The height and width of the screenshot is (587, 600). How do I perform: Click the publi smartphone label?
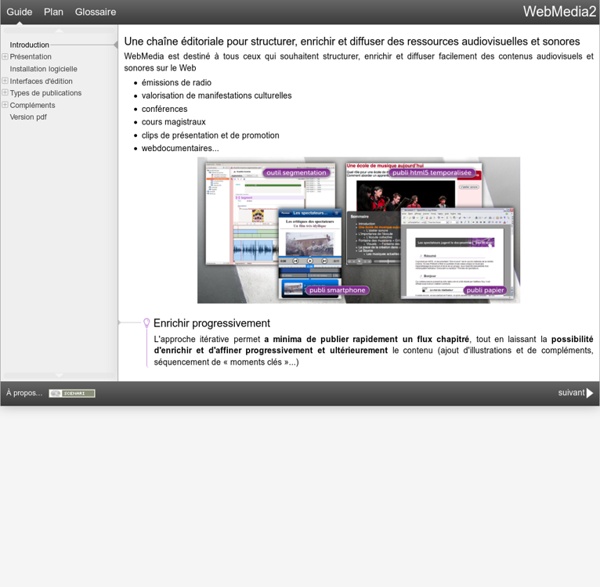pyautogui.click(x=337, y=290)
